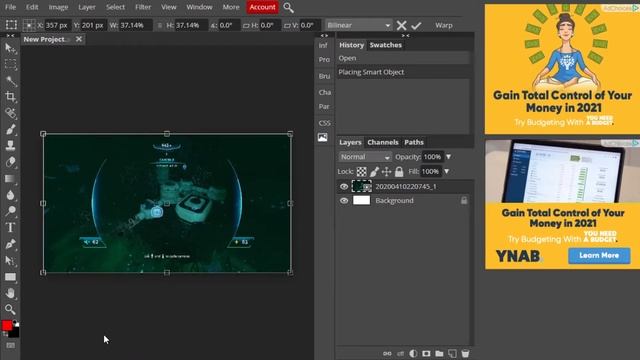
Task: Click the Warp button
Action: coord(444,25)
